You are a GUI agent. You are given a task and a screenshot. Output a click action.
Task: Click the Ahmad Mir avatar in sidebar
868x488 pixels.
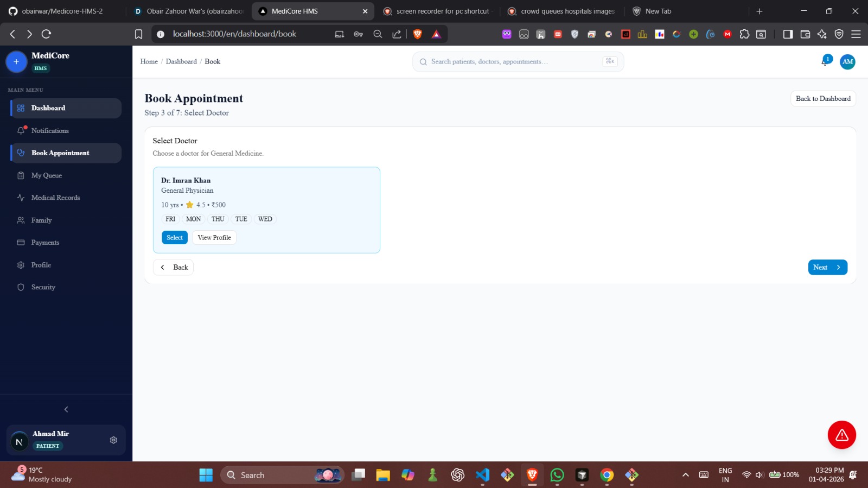point(19,442)
